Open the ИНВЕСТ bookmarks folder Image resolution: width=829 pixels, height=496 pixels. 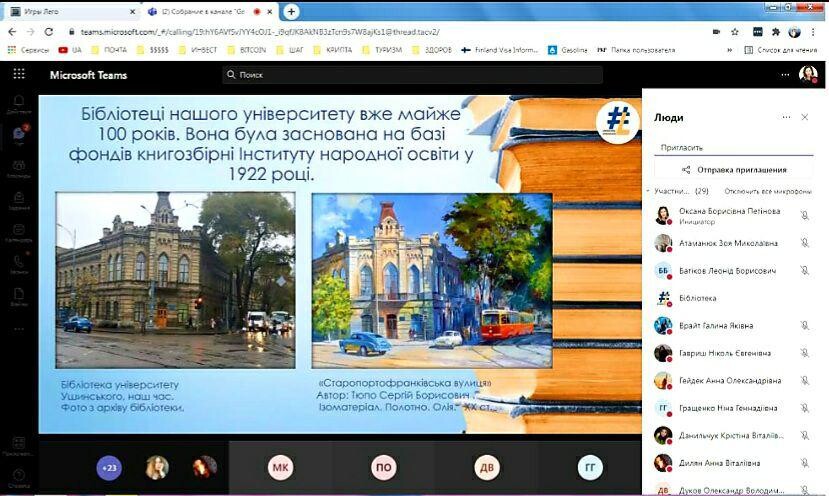198,50
